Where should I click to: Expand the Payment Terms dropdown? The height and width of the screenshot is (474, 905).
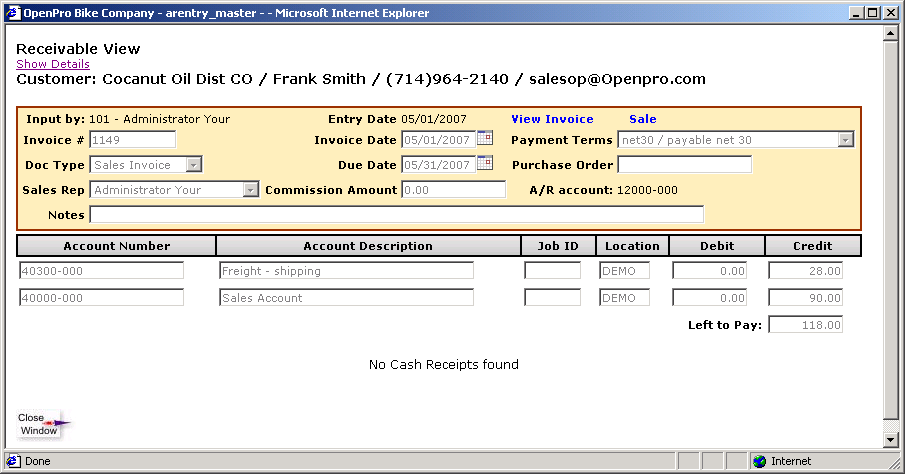pos(845,140)
